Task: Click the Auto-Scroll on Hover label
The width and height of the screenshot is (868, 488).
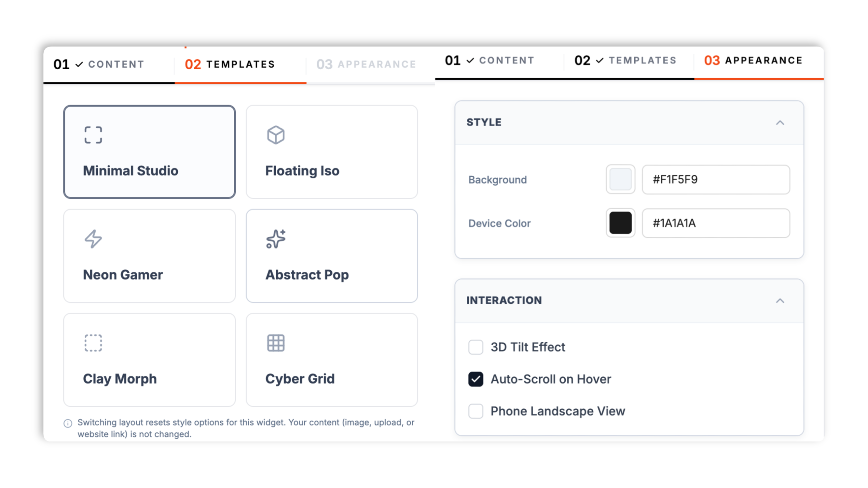Action: 551,379
